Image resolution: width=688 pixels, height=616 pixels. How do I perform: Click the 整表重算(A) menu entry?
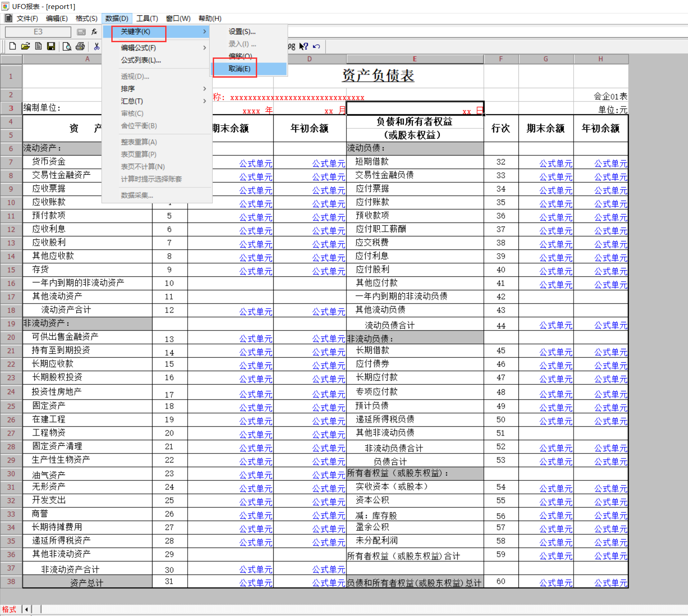pos(157,142)
